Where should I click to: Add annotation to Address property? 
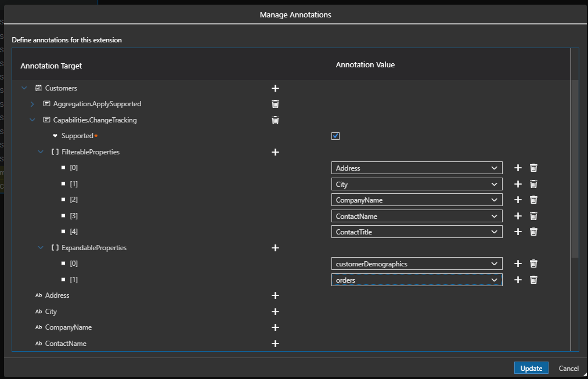click(275, 295)
